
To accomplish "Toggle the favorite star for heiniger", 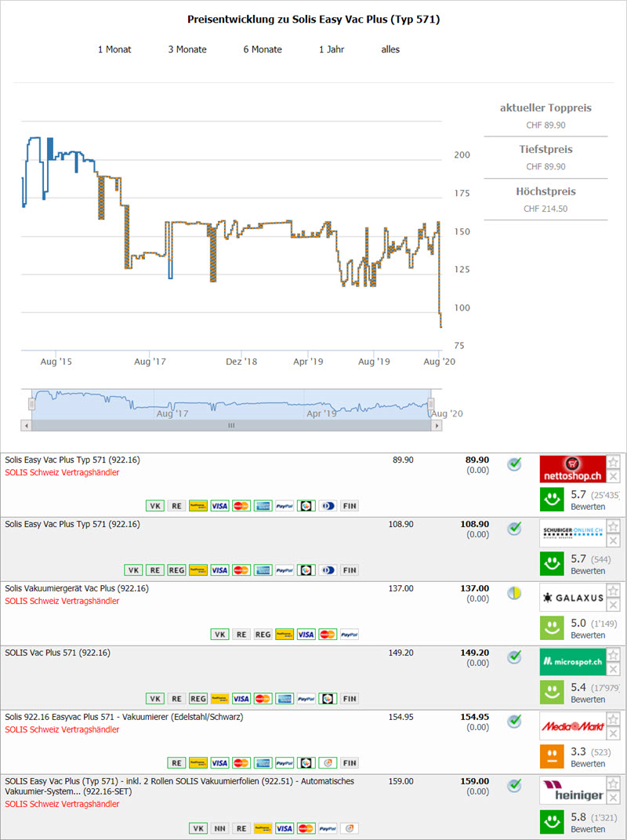I will 614,784.
